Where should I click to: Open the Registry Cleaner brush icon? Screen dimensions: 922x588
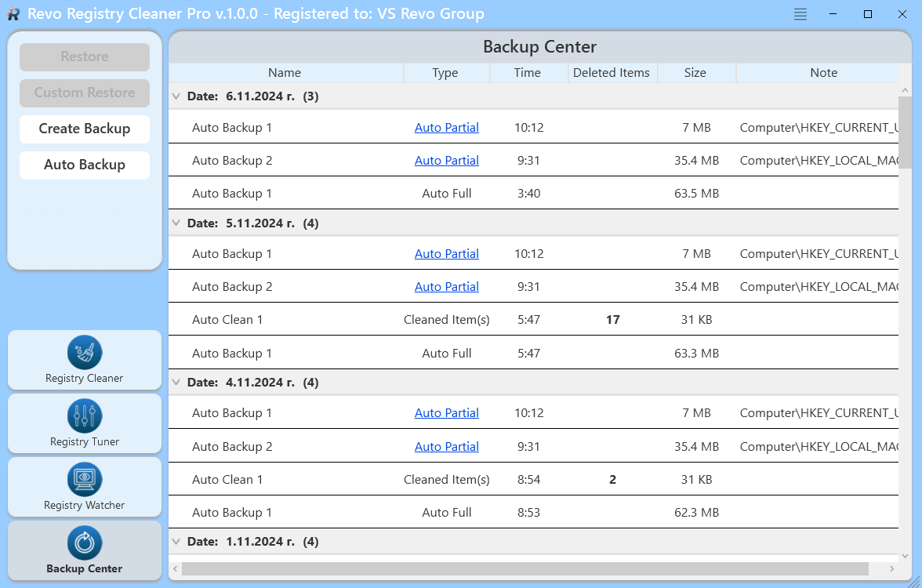[x=85, y=352]
